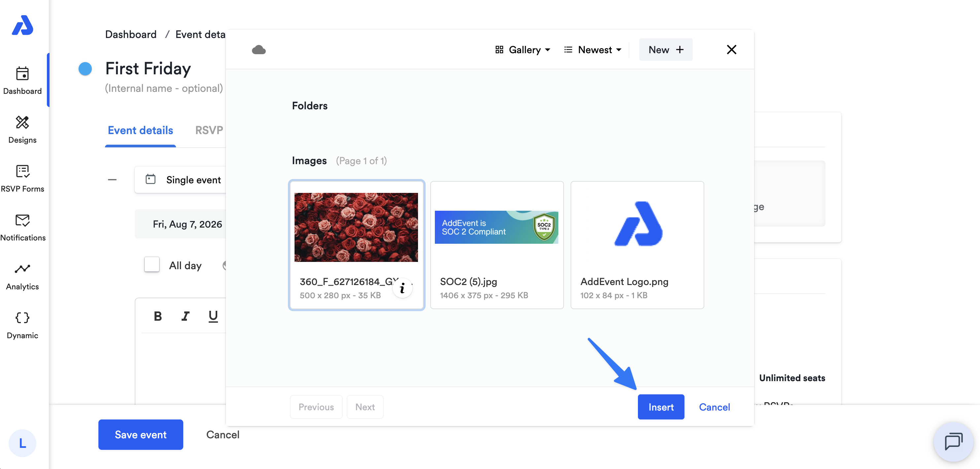Open the Single event type dropdown

tap(180, 180)
